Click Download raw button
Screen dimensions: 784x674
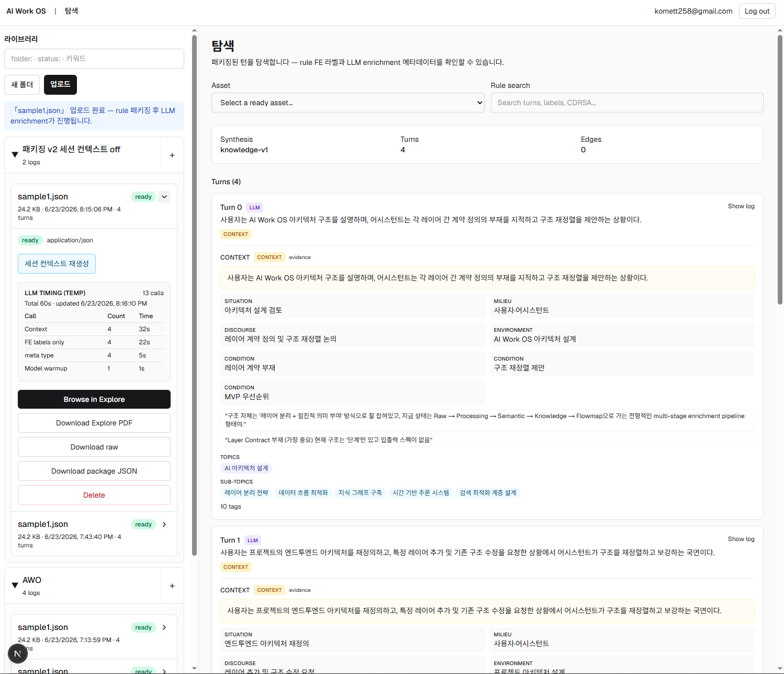click(94, 447)
